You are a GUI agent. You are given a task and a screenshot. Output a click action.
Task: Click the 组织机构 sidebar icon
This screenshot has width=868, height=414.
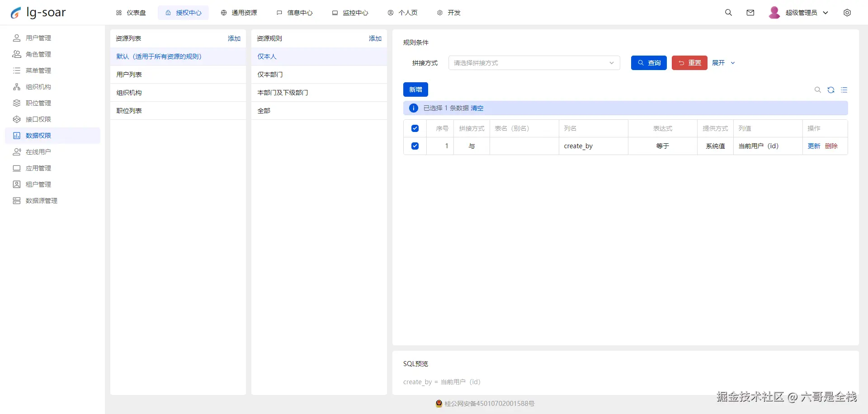pyautogui.click(x=17, y=86)
